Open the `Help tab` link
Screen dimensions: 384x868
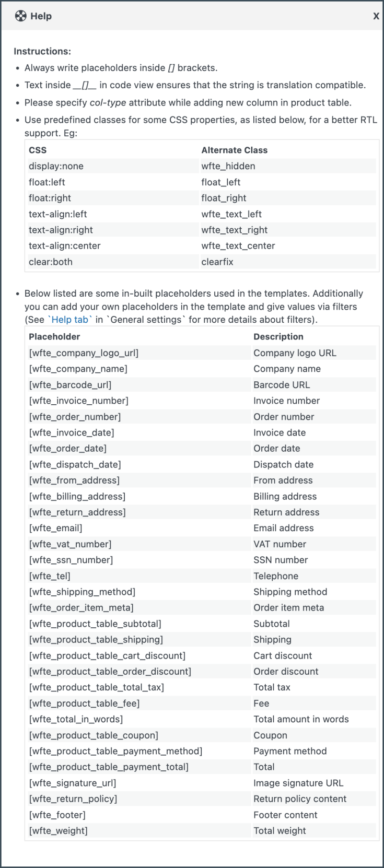70,320
